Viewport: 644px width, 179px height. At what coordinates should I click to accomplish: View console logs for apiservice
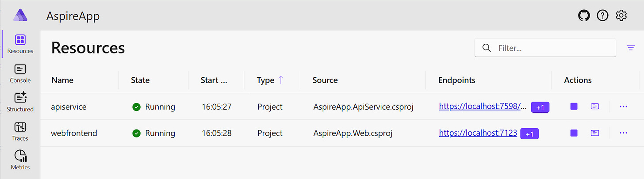tap(595, 107)
